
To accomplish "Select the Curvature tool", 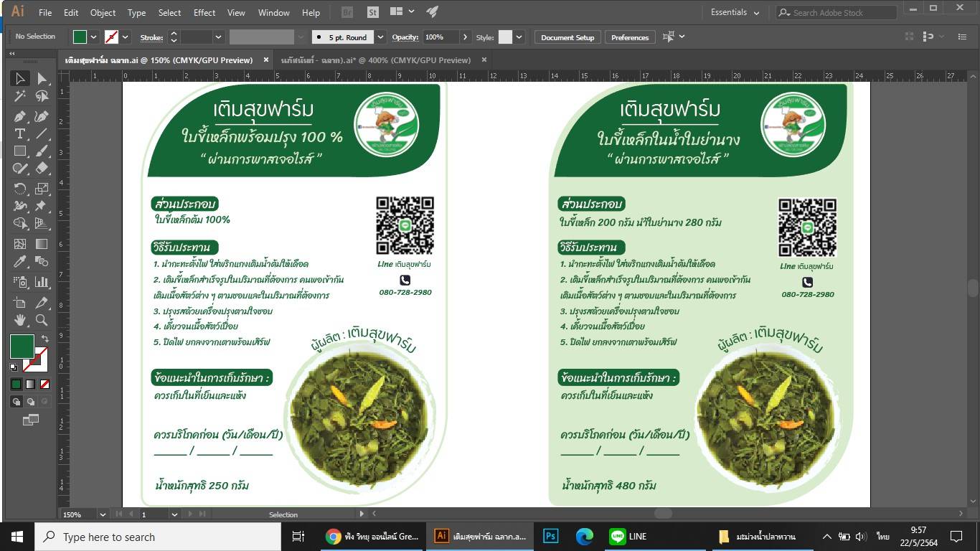I will [42, 116].
